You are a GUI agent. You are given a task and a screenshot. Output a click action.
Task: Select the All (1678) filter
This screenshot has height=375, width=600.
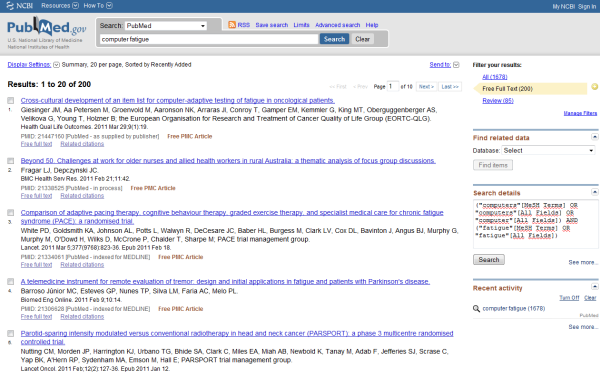[495, 77]
